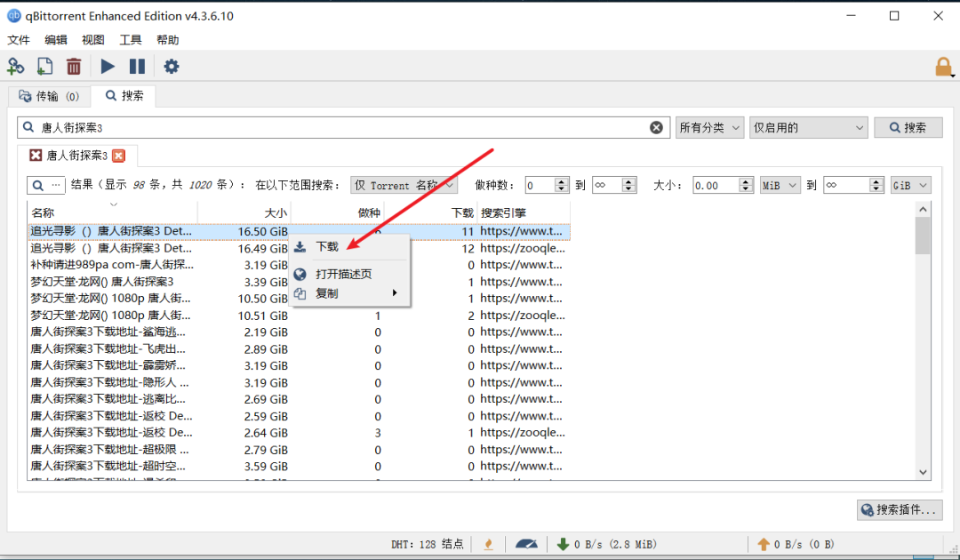Close the 唐人街探案3 result tab
This screenshot has height=560, width=960.
tap(119, 156)
